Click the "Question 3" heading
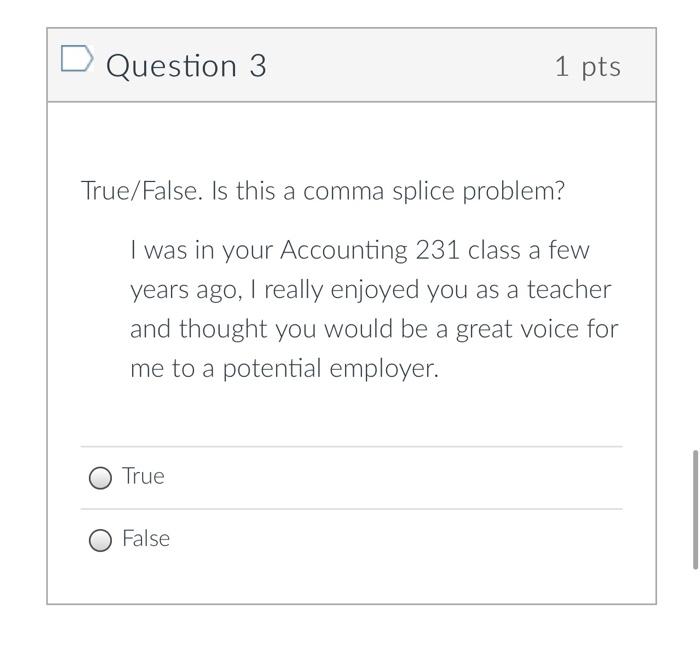The height and width of the screenshot is (665, 700). (186, 66)
